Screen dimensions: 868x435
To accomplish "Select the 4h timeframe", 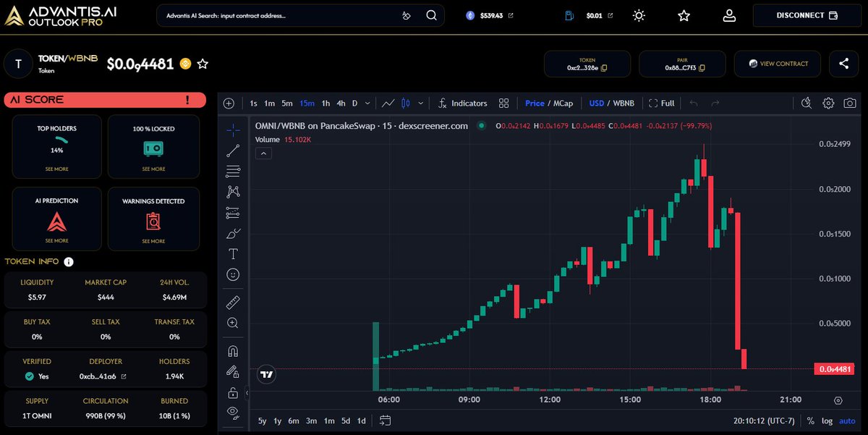I will [341, 104].
